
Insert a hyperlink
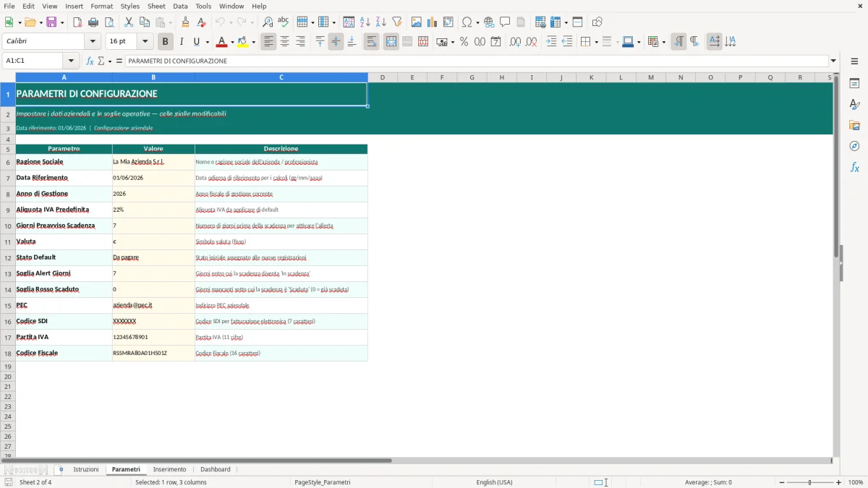[490, 22]
